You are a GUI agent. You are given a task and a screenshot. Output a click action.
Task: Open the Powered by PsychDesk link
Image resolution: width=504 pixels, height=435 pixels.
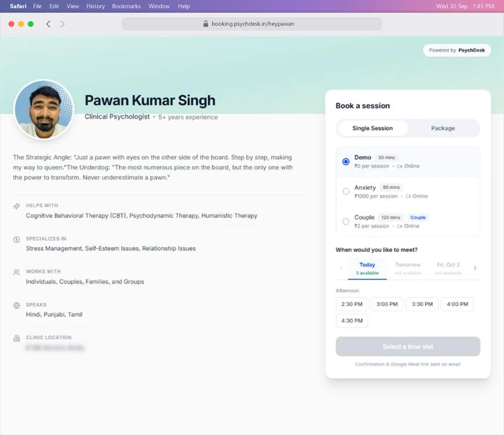[x=457, y=50]
